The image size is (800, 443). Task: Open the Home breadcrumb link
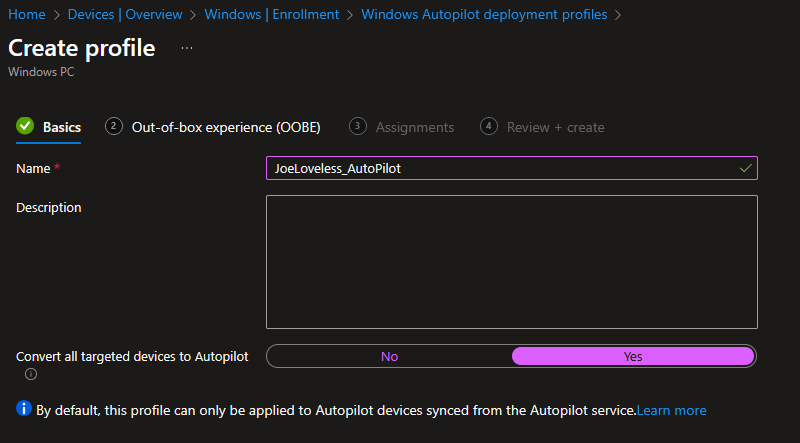click(27, 14)
